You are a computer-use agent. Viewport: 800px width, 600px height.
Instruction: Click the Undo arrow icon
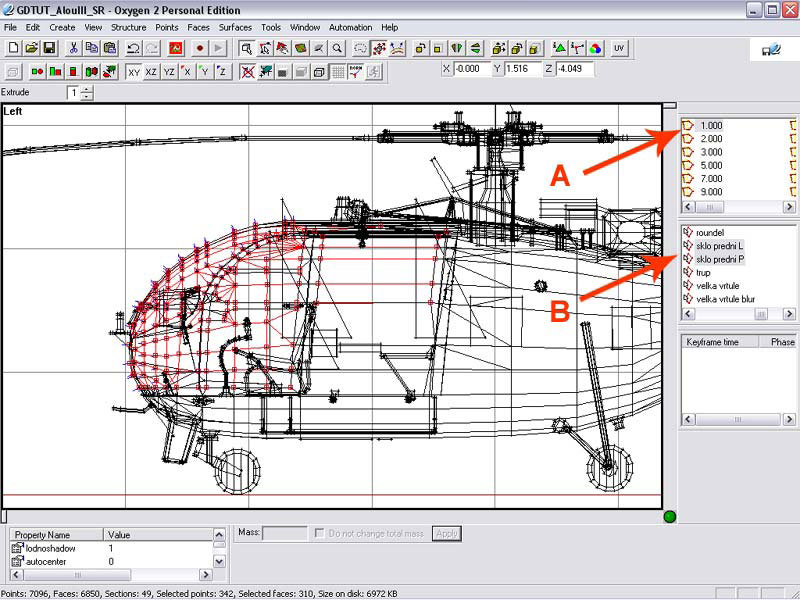pos(133,48)
